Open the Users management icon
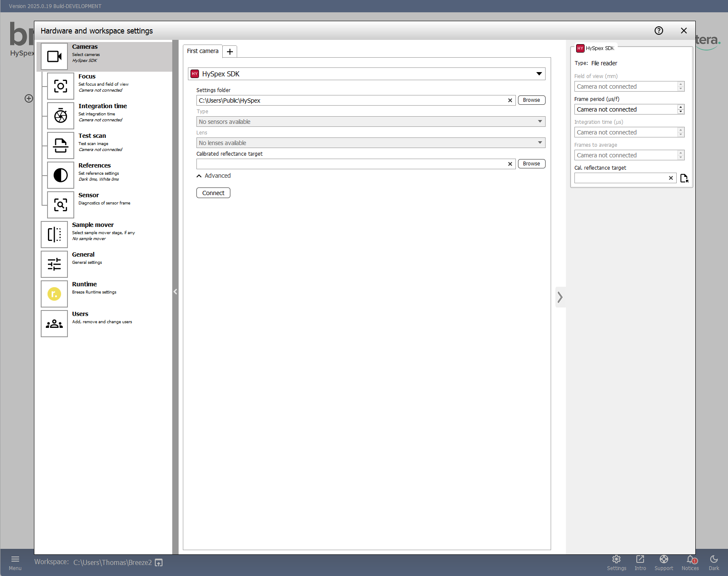Screen dimensions: 728x576 click(x=54, y=324)
